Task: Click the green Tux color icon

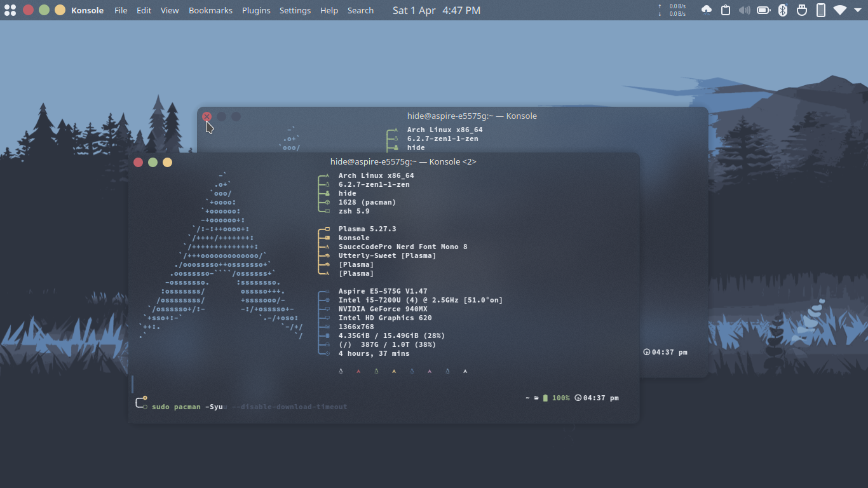Action: pyautogui.click(x=376, y=371)
